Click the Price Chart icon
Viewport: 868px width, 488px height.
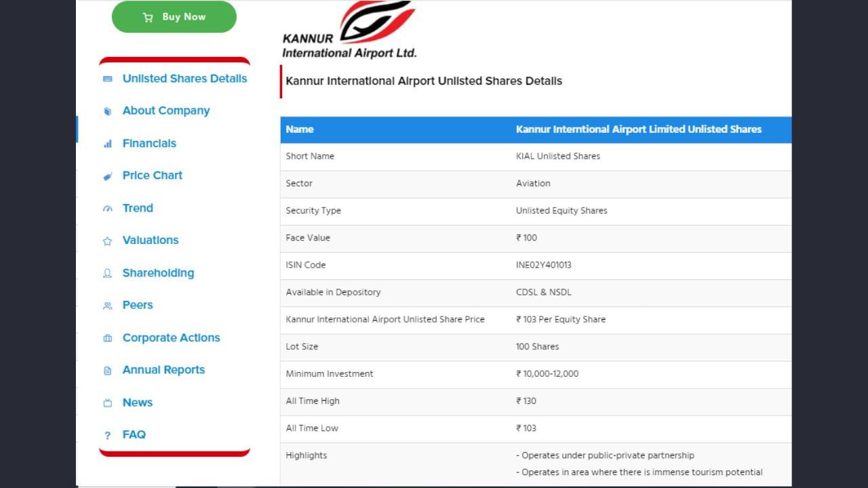107,176
